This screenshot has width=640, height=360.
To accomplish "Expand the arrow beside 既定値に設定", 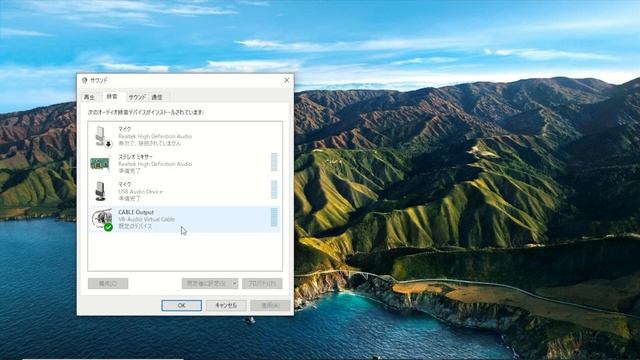I will 235,283.
